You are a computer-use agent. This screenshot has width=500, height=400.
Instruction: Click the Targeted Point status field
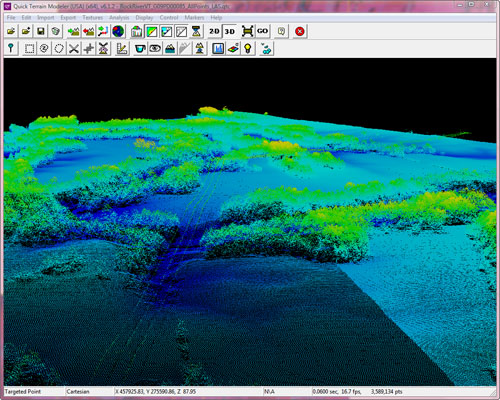[x=34, y=391]
